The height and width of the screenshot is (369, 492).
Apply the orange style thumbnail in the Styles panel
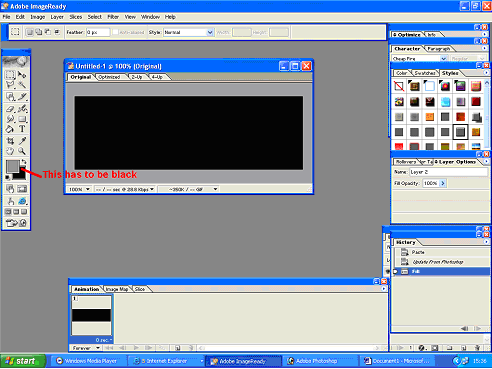(430, 117)
